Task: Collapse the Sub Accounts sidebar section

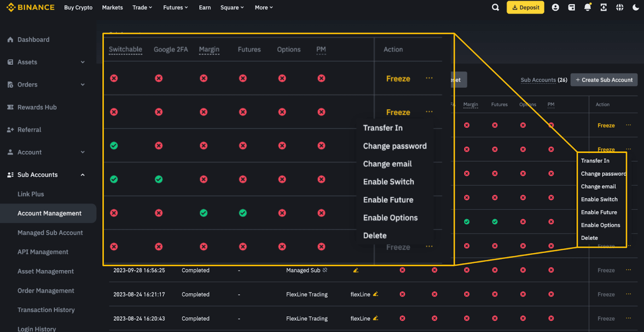Action: (83, 175)
